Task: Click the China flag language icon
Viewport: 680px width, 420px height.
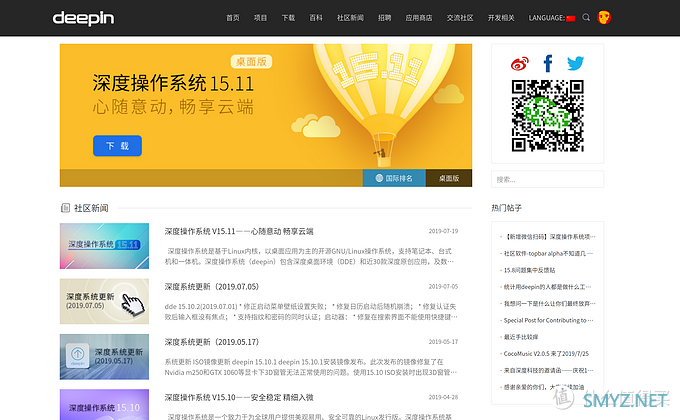Action: [x=570, y=18]
